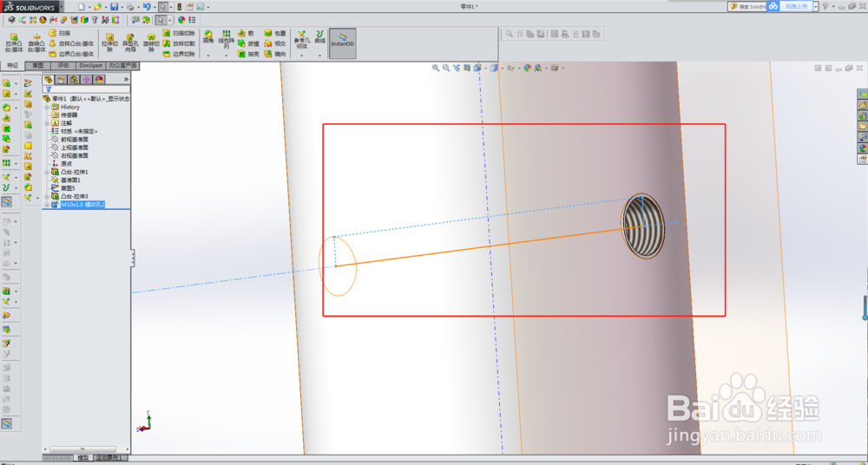Viewport: 868px width, 465px height.
Task: Open dropdown under 参考几何体 tool
Action: [x=302, y=56]
